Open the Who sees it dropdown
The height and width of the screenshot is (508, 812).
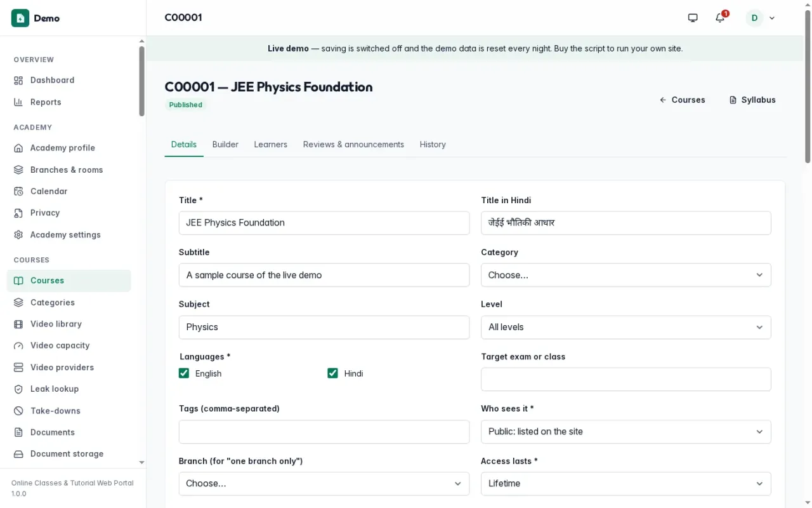click(x=625, y=432)
